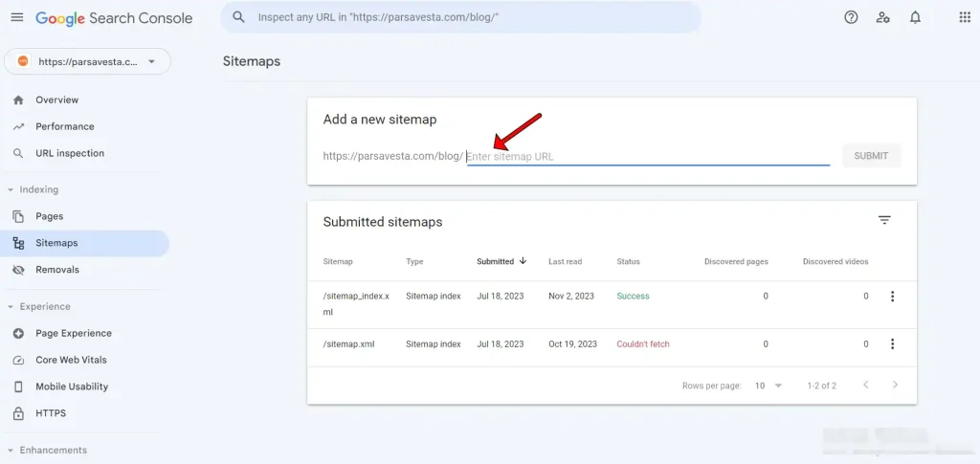
Task: Open users and settings icon
Action: (x=882, y=17)
